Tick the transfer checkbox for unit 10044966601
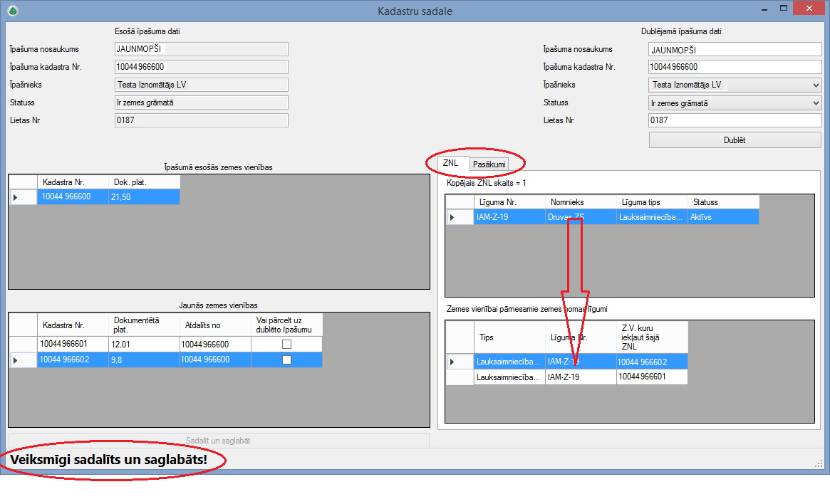The image size is (830, 504). pyautogui.click(x=286, y=345)
